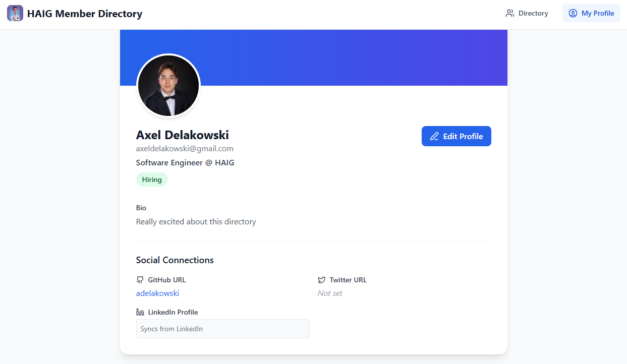The height and width of the screenshot is (364, 627).
Task: Click the GitHub icon in Social Connections
Action: click(x=140, y=279)
